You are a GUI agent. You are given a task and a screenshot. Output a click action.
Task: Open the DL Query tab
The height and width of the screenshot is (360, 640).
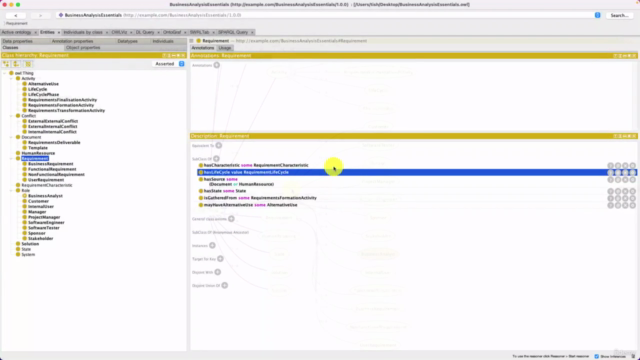point(145,32)
